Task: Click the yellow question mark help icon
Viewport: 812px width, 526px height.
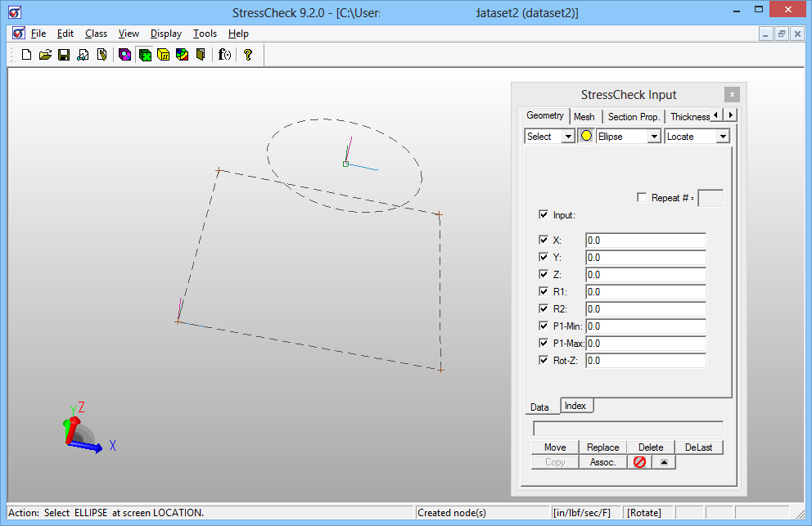Action: click(x=248, y=55)
